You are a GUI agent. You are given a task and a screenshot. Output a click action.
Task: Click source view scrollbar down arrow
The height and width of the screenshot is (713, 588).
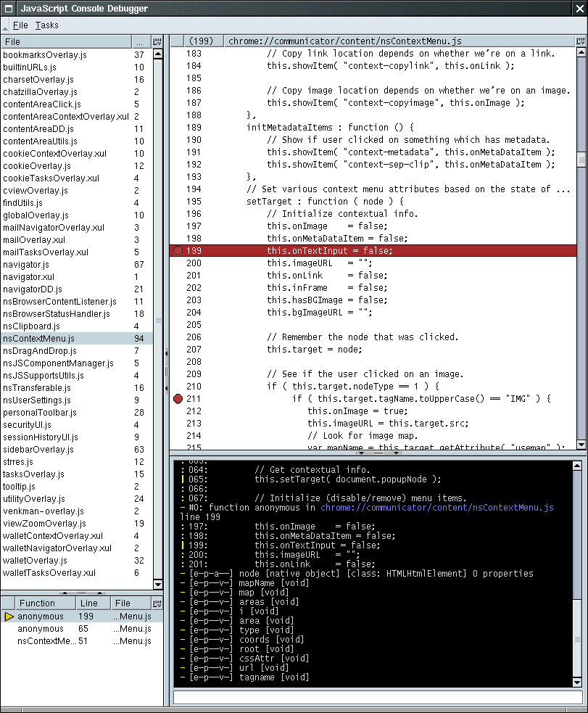[581, 445]
